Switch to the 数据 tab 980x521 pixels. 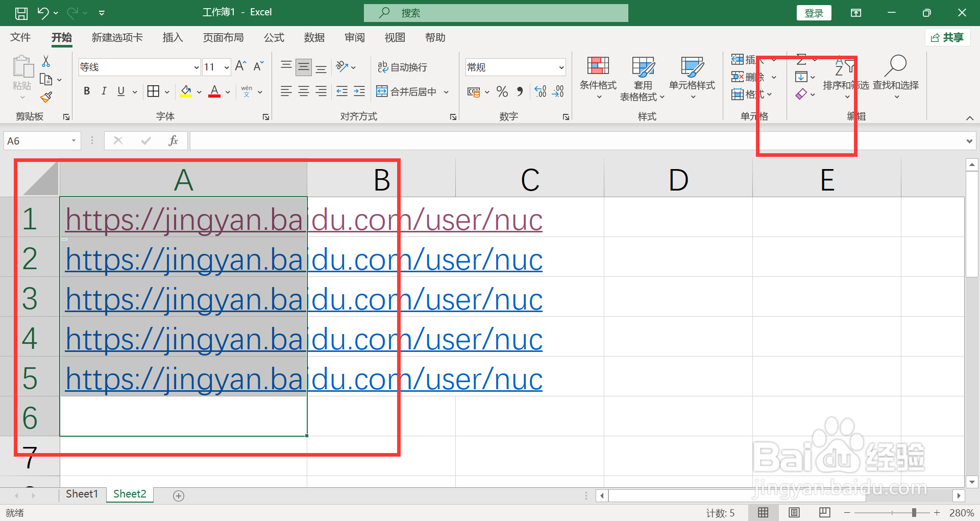point(314,37)
